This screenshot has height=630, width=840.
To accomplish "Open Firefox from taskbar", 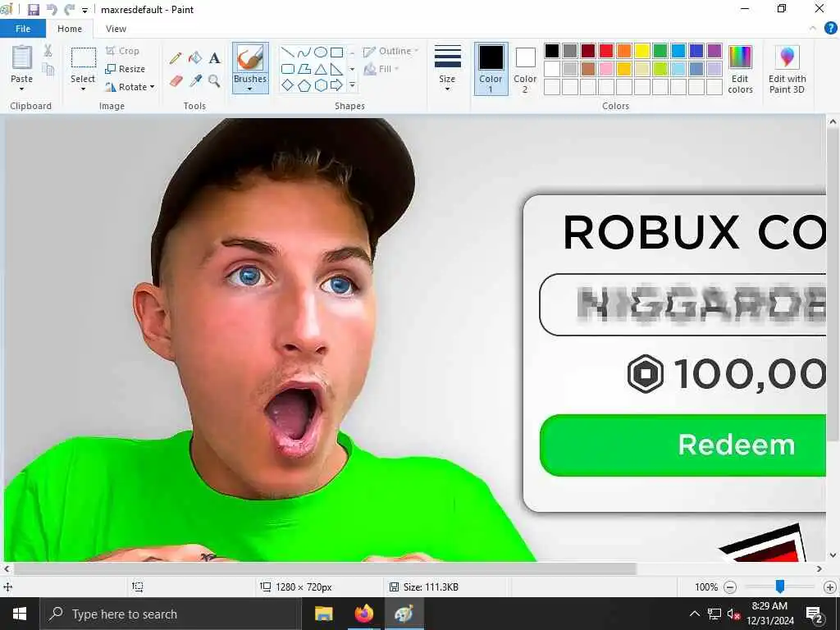I will pyautogui.click(x=363, y=614).
